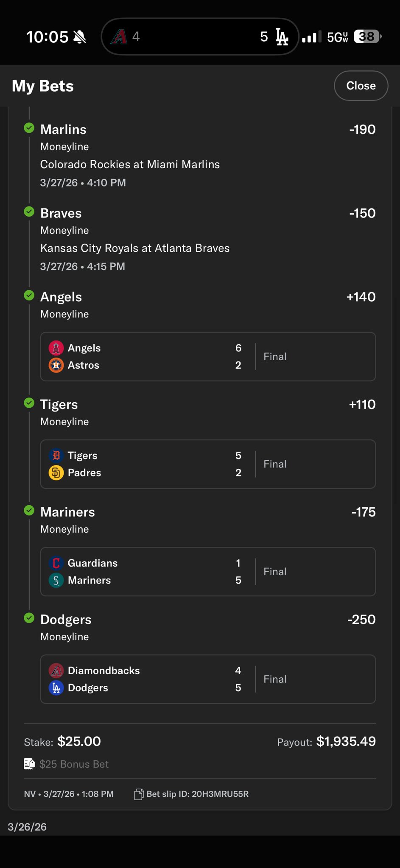Tap green checkmark beside Braves leg
This screenshot has height=868, width=400.
[x=29, y=211]
